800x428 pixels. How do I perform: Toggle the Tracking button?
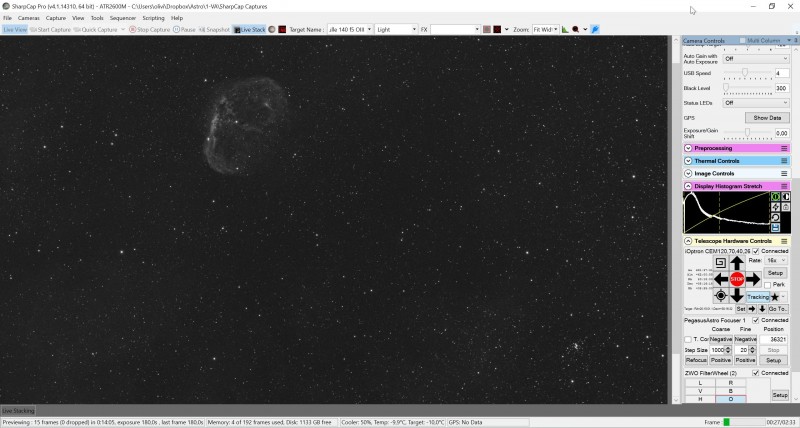(x=758, y=297)
